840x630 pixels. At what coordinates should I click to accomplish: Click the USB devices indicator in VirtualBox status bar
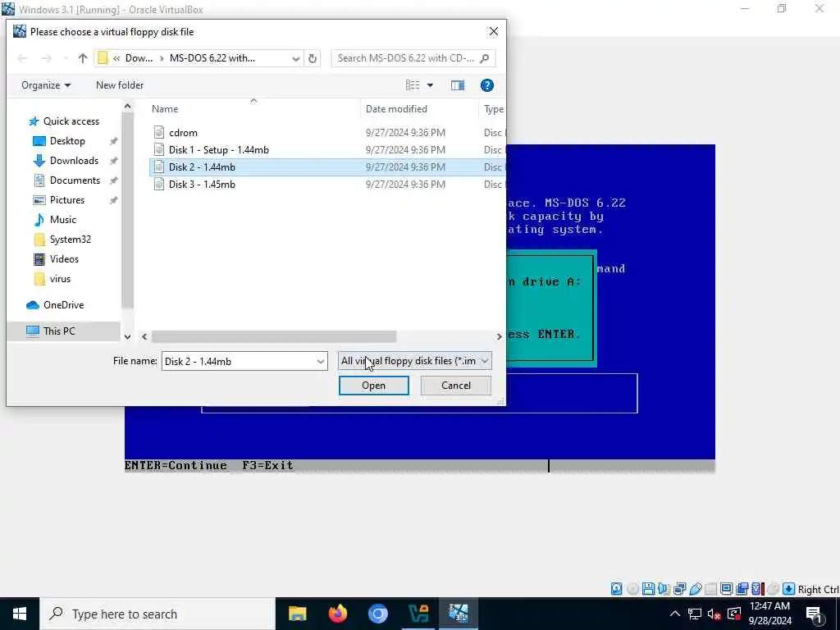pyautogui.click(x=696, y=589)
